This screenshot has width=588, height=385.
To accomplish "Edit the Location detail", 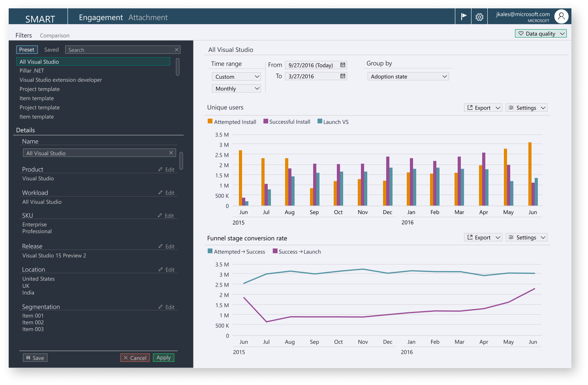I will tap(167, 270).
